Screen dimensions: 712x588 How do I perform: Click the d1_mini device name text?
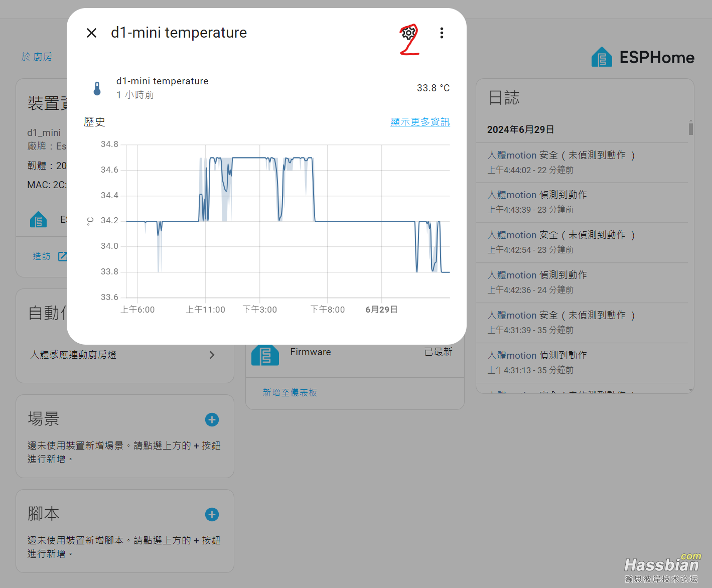[44, 133]
